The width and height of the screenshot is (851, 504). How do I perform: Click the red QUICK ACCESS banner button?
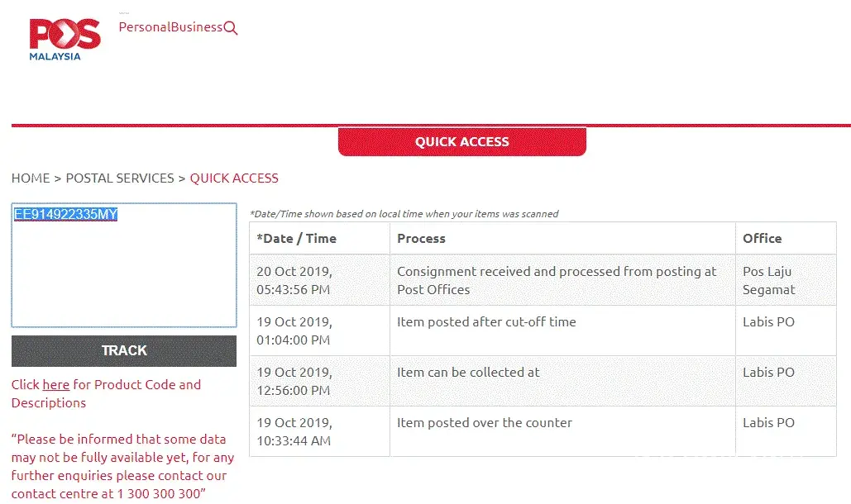tap(461, 141)
